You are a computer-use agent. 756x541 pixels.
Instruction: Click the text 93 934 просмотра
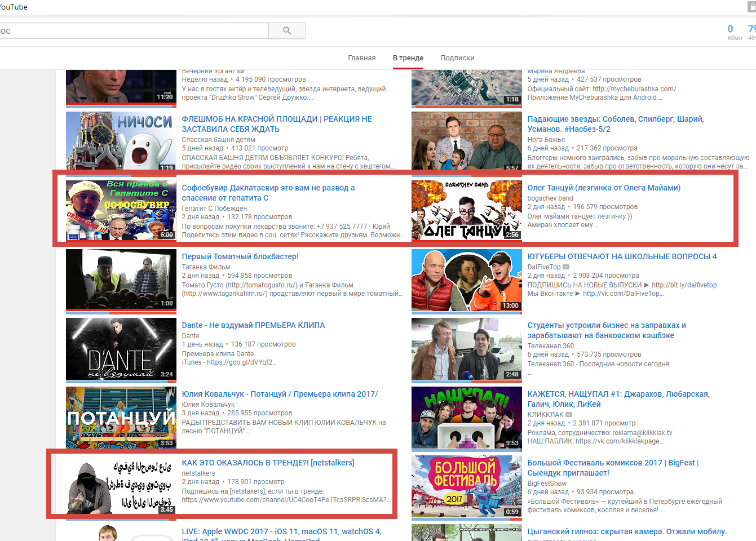[x=605, y=492]
